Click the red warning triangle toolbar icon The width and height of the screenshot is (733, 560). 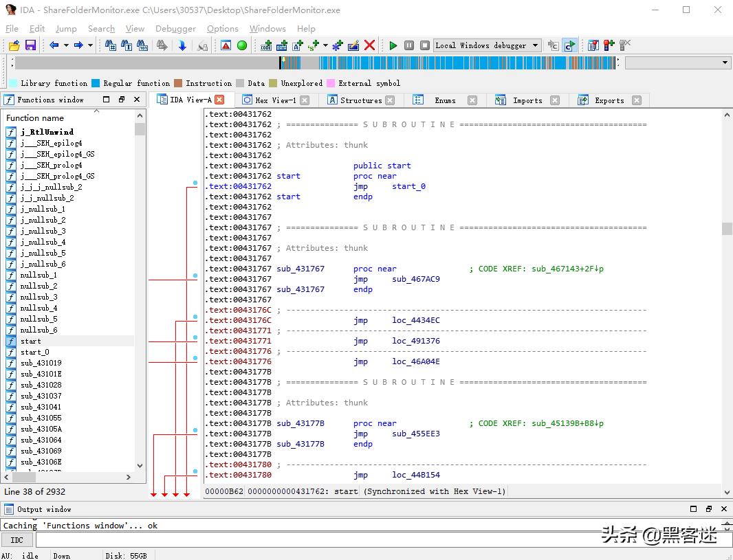pos(226,45)
